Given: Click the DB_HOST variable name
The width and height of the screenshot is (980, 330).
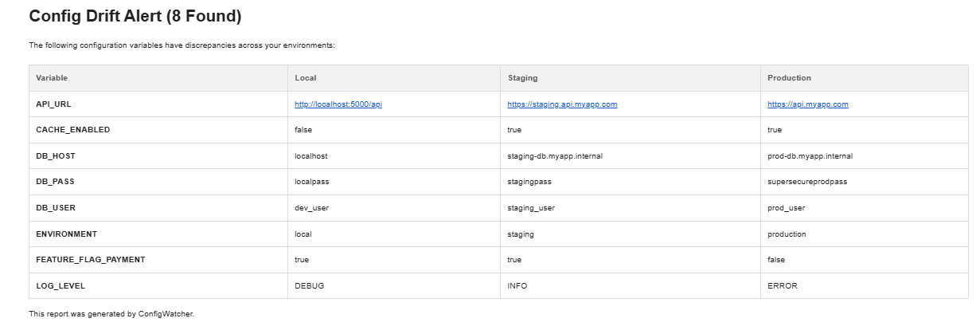Looking at the screenshot, I should pyautogui.click(x=56, y=156).
